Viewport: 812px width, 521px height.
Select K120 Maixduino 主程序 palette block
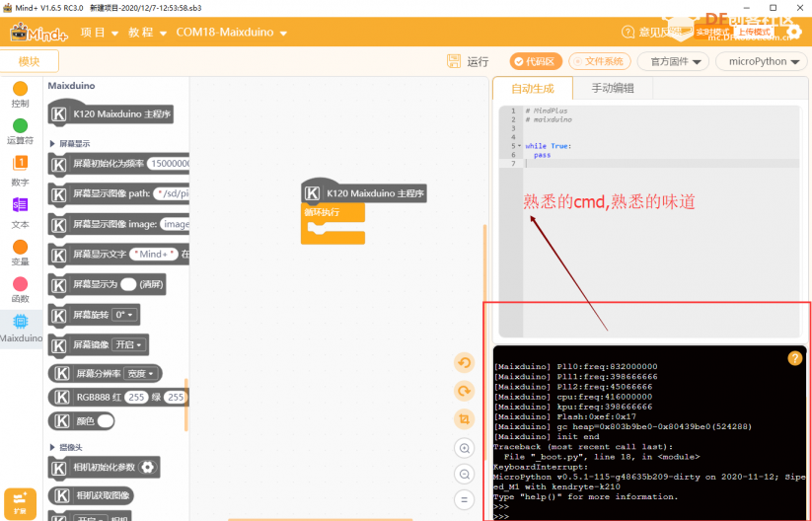point(111,113)
